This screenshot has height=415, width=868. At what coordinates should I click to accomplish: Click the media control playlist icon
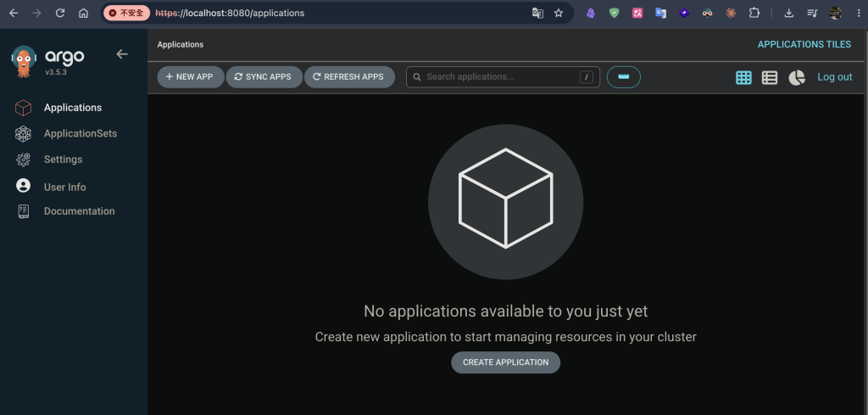click(x=812, y=13)
